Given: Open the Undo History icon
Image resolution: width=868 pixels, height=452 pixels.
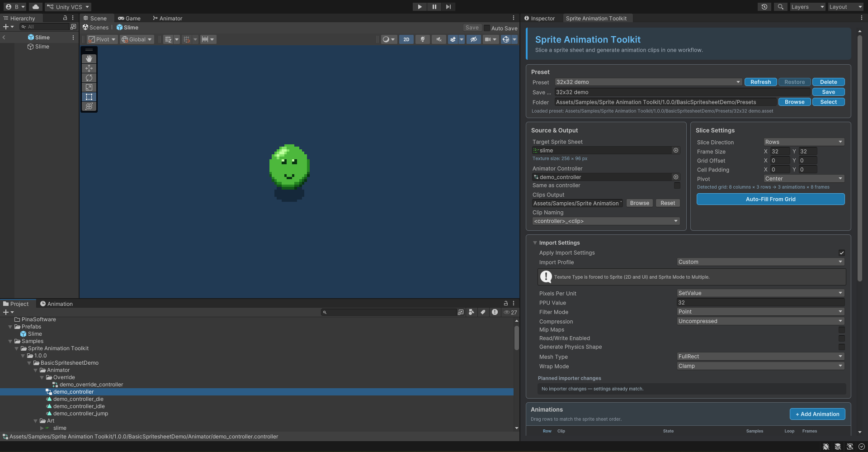Looking at the screenshot, I should (764, 7).
